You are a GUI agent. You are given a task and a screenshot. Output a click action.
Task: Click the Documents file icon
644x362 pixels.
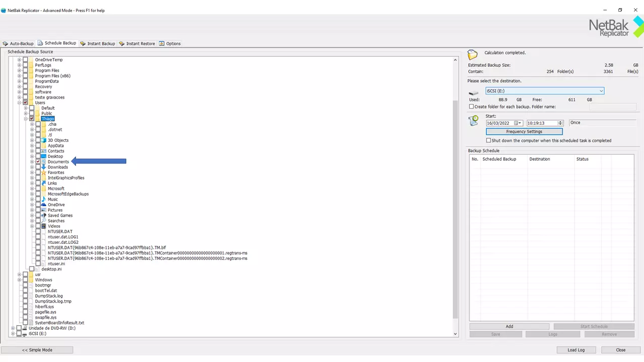(44, 162)
